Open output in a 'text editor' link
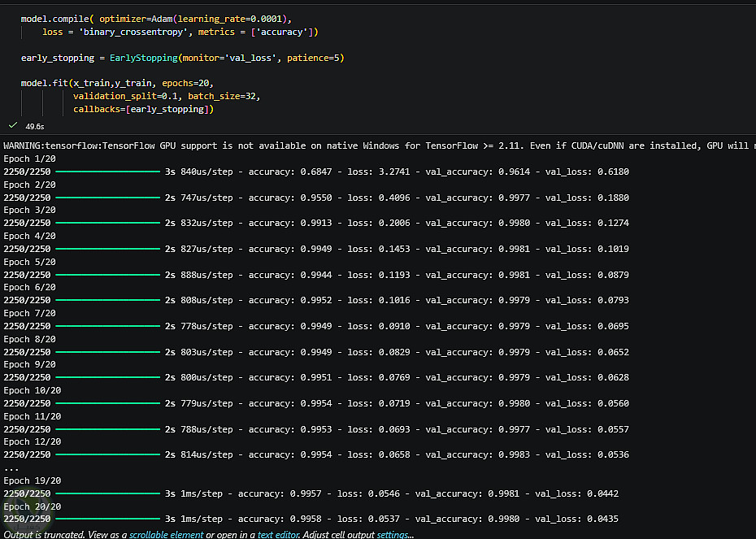Viewport: 756px width, 539px height. pyautogui.click(x=278, y=535)
